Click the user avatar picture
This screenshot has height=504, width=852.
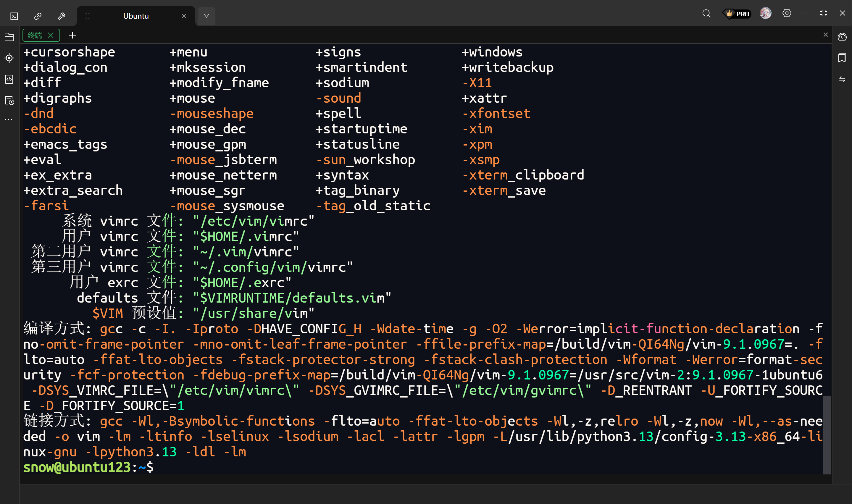[x=765, y=13]
